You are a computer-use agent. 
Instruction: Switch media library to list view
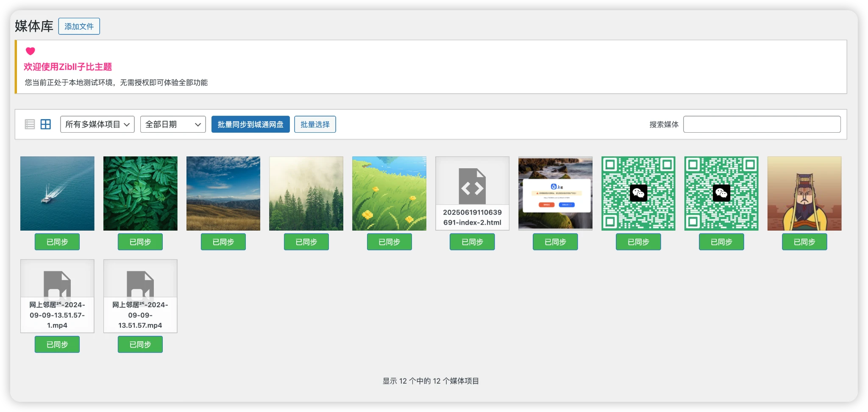click(29, 124)
